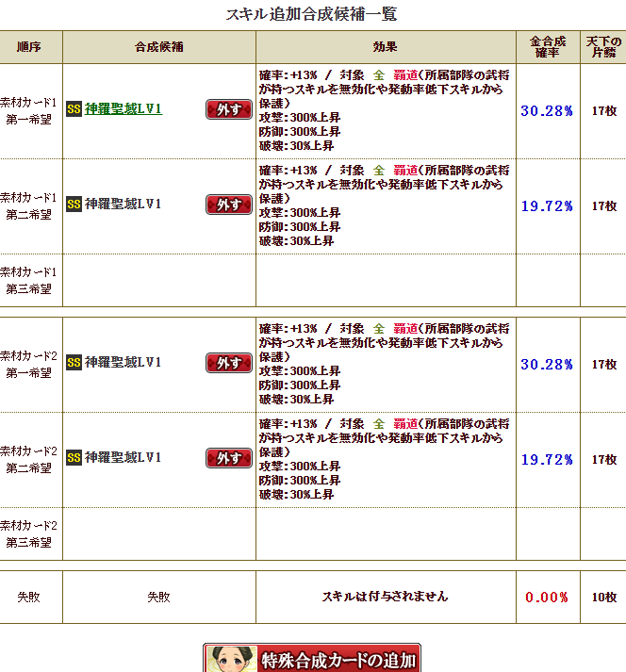Viewport: 626px width, 672px height.
Task: Click the effect description of 素材カード1 第一希望
Action: pyautogui.click(x=384, y=110)
